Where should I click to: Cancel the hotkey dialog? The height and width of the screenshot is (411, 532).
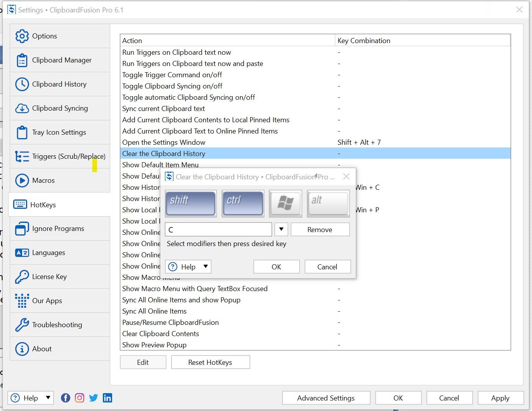pyautogui.click(x=328, y=267)
